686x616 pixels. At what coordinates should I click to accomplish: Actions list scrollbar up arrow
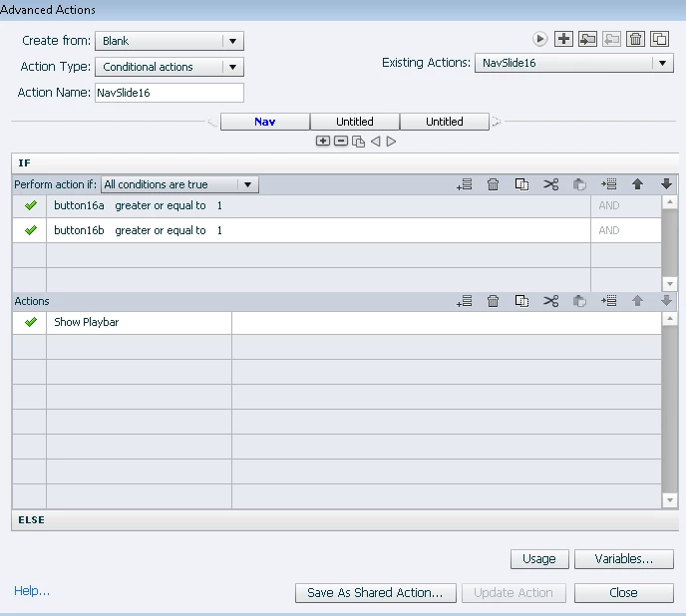[670, 319]
